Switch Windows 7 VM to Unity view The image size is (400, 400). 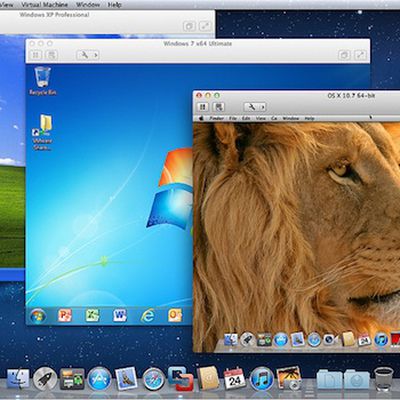click(344, 55)
